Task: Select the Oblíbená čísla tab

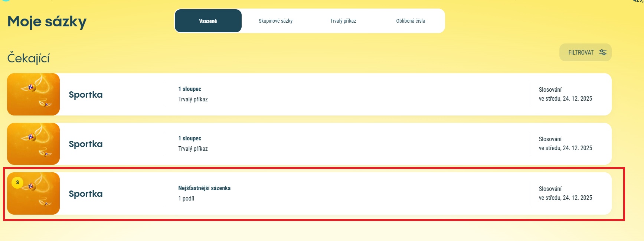Action: tap(411, 21)
